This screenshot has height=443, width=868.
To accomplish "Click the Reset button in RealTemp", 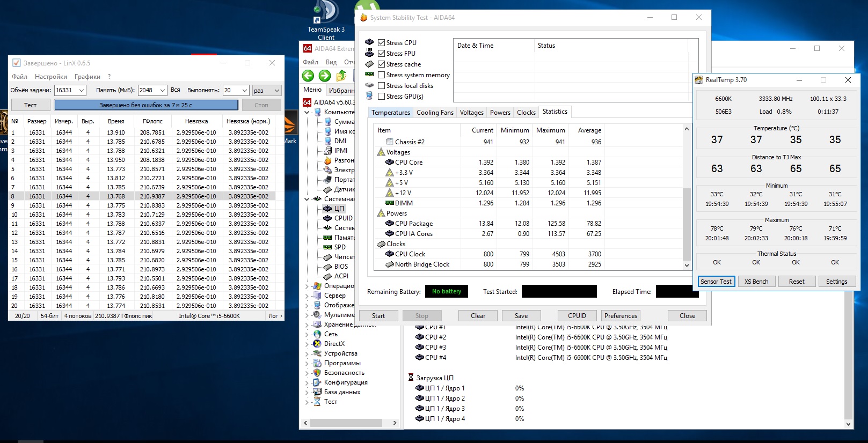I will (x=797, y=282).
